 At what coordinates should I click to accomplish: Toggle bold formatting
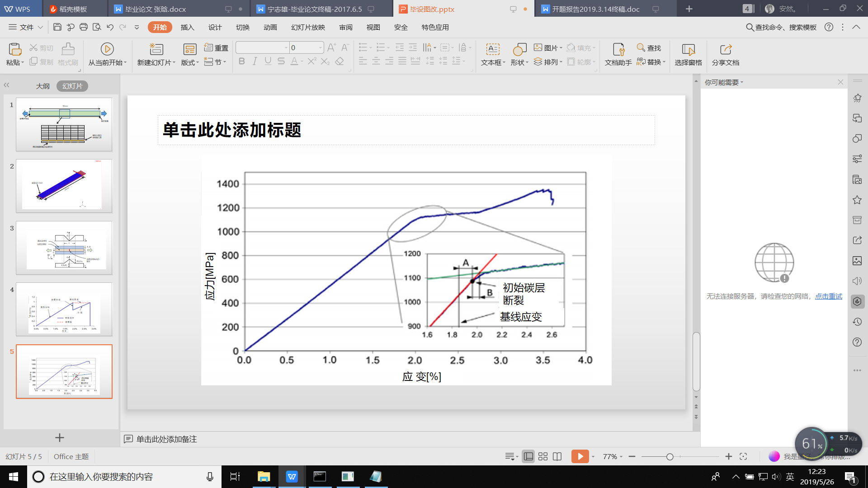pyautogui.click(x=241, y=61)
